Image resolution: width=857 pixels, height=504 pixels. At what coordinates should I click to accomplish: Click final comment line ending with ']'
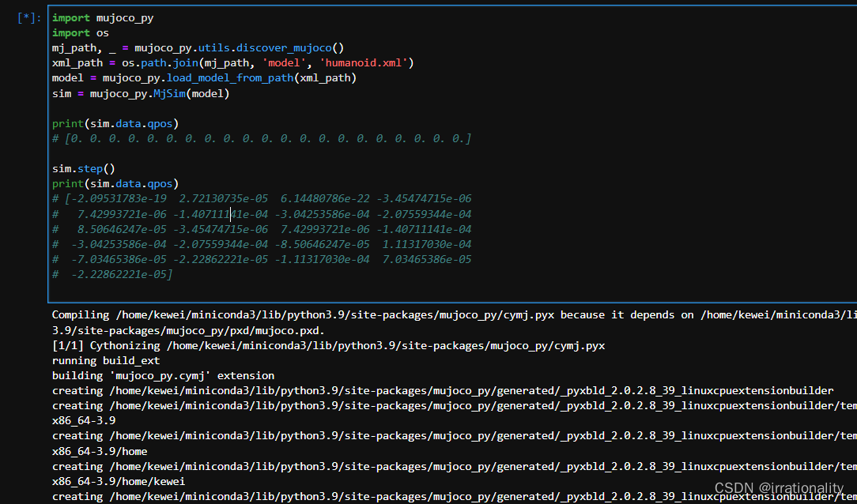112,274
